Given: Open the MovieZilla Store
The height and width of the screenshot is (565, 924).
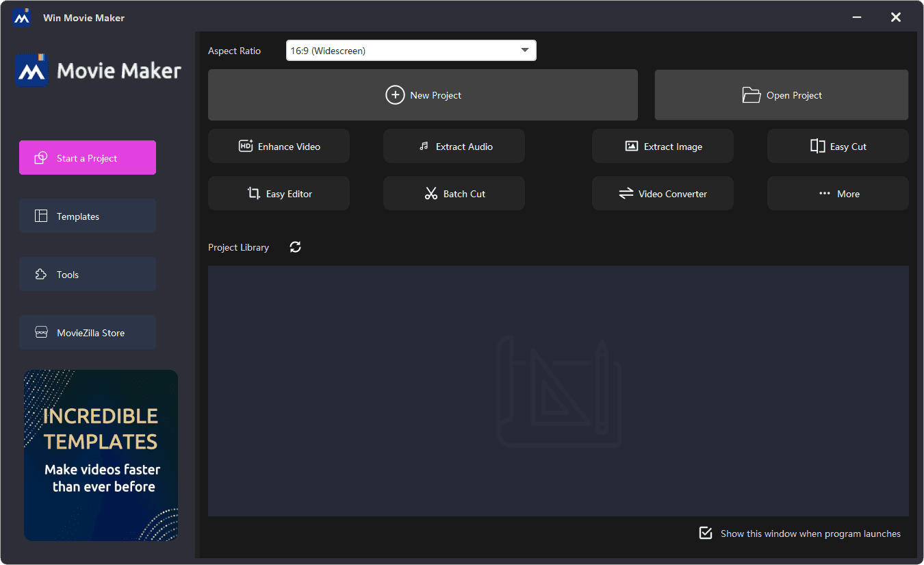Looking at the screenshot, I should [88, 332].
